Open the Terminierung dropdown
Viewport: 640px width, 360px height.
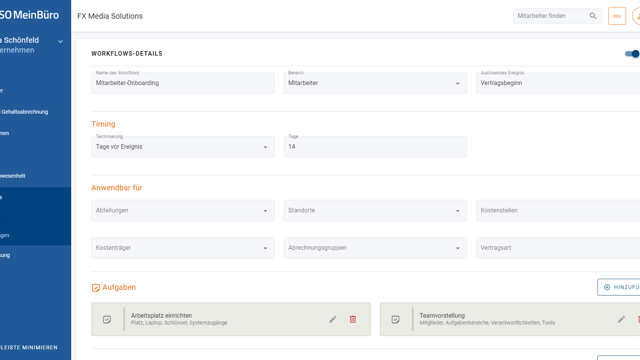pos(183,147)
